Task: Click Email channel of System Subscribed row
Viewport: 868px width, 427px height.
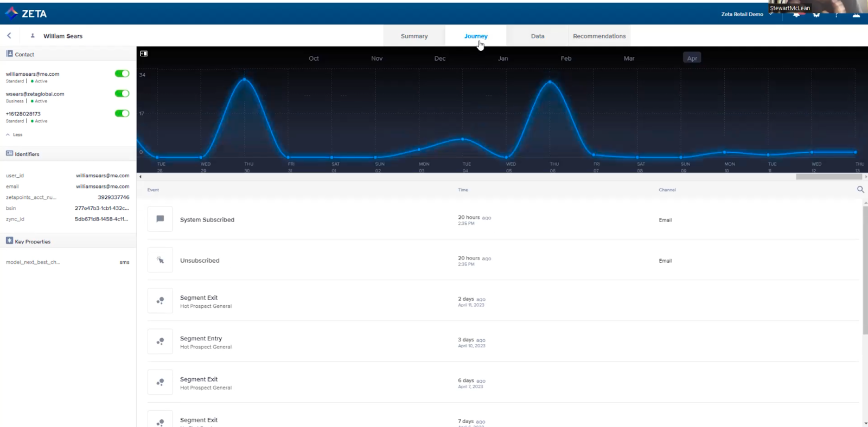Action: (665, 220)
